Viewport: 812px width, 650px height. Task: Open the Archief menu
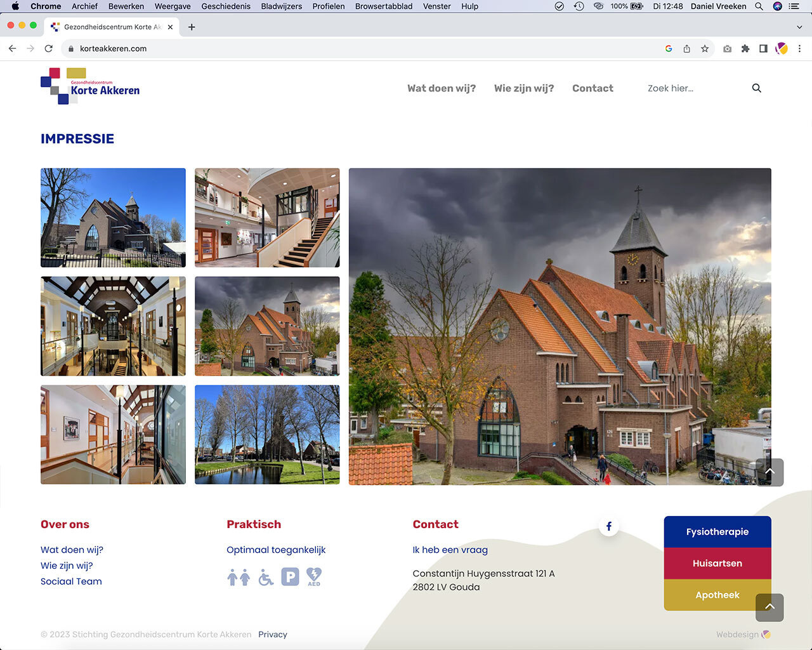[x=84, y=6]
